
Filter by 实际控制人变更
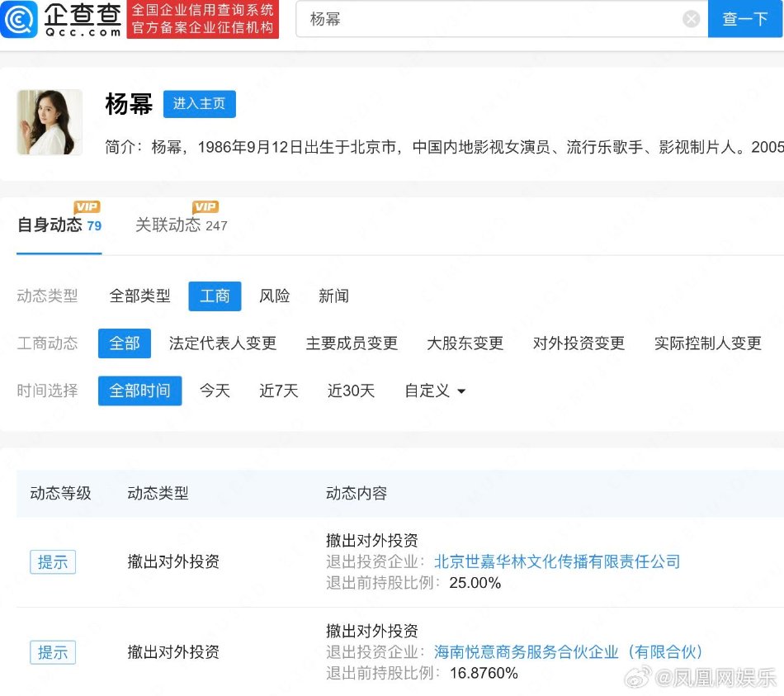[708, 343]
